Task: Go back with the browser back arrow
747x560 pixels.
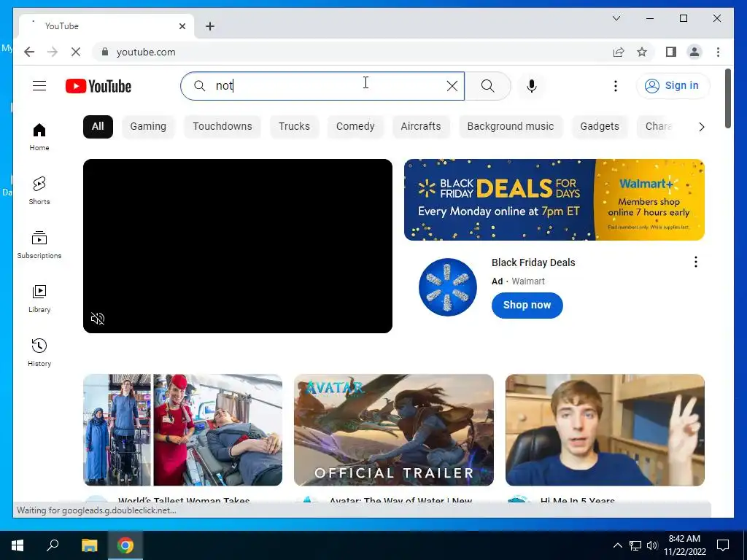Action: [x=29, y=52]
